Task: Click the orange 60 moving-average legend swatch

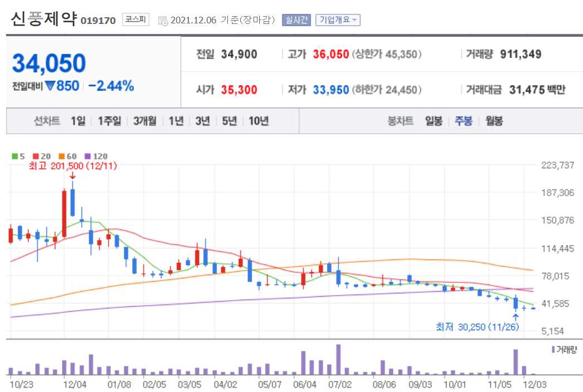Action: [62, 156]
